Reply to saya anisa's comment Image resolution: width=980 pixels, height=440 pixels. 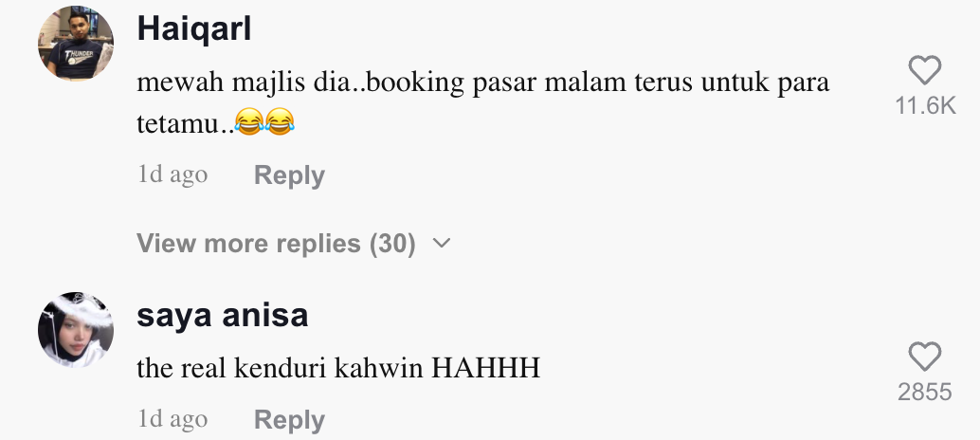[x=289, y=419]
